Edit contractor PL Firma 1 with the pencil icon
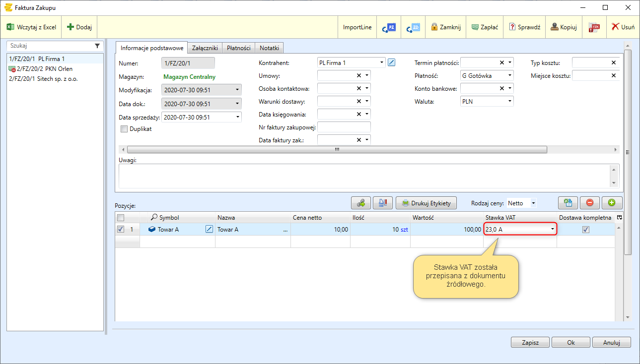 click(391, 62)
